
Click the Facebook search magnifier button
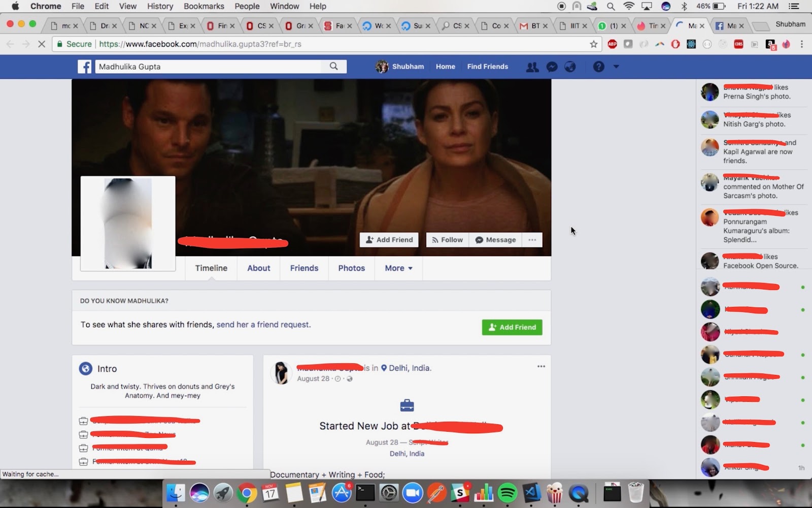coord(333,67)
